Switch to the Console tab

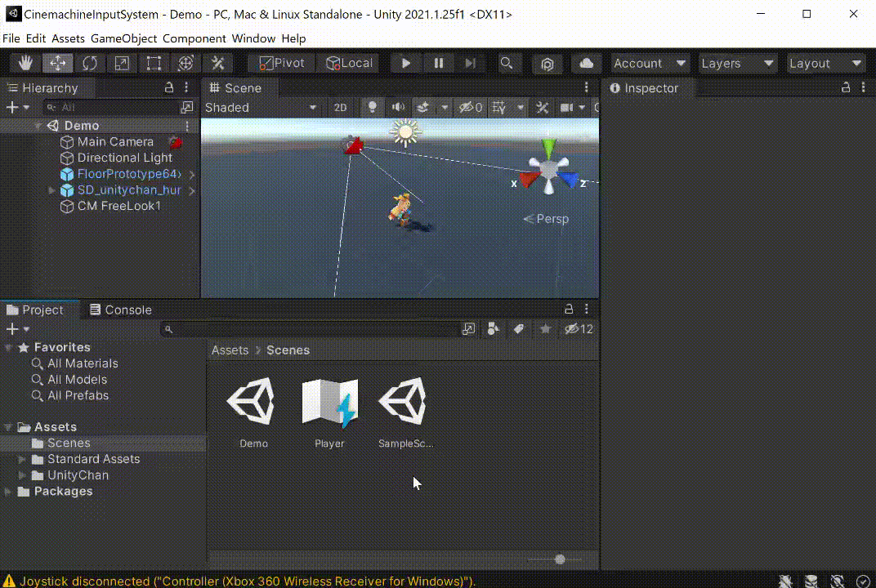pyautogui.click(x=121, y=310)
